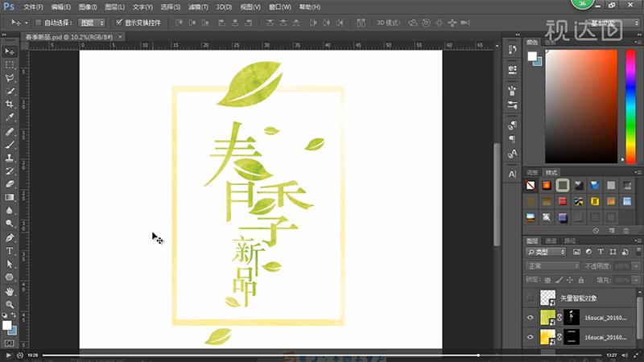Open the 正常 blend mode dropdown
The height and width of the screenshot is (362, 644).
tap(552, 266)
